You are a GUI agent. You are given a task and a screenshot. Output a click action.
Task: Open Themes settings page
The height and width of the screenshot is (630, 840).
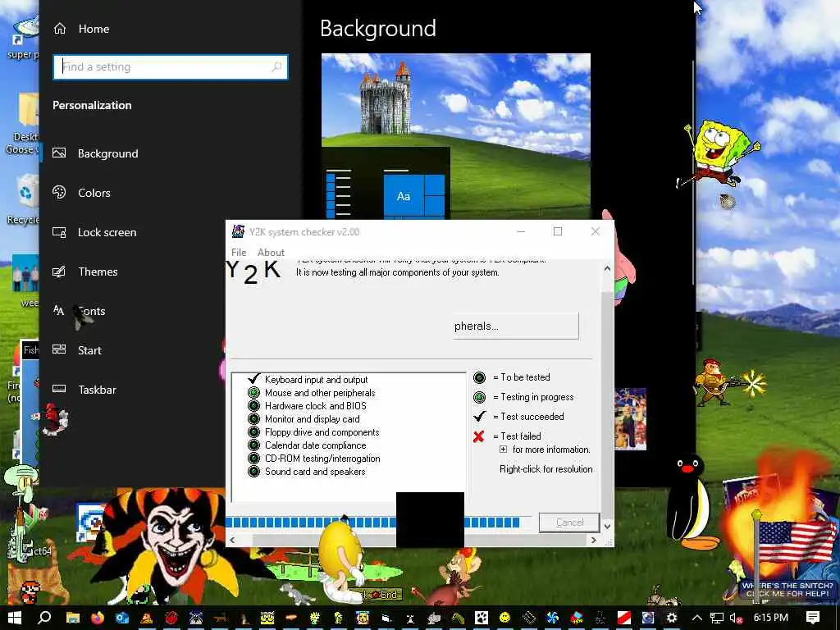(84, 272)
